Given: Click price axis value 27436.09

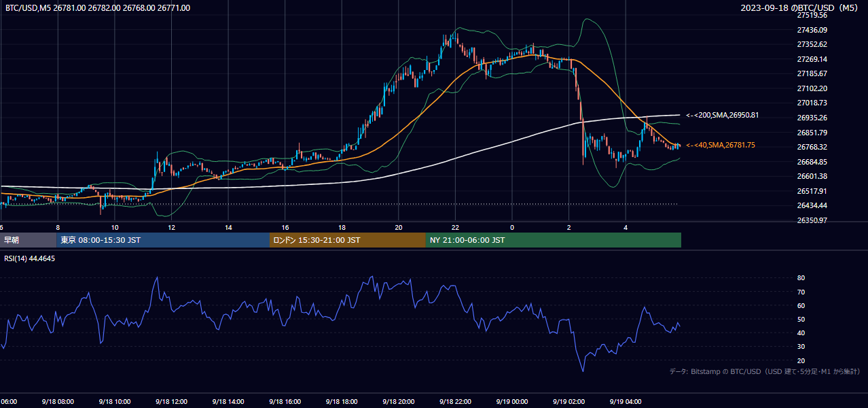Looking at the screenshot, I should point(812,30).
